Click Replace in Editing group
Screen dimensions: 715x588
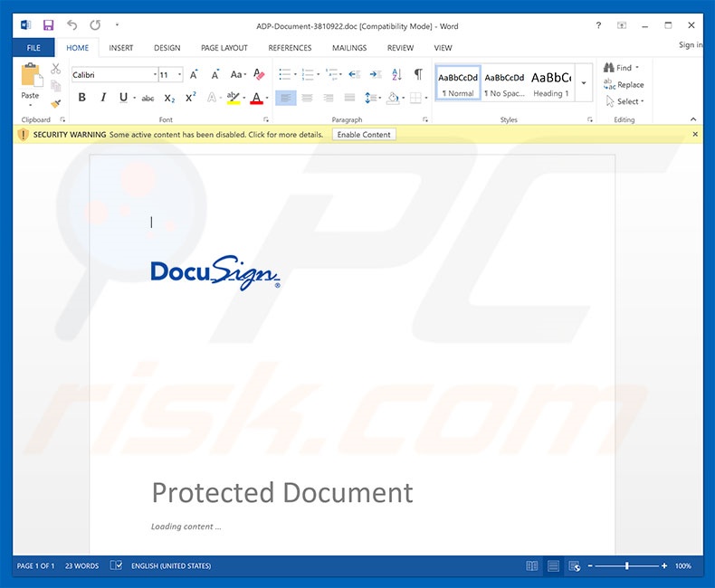(x=624, y=84)
